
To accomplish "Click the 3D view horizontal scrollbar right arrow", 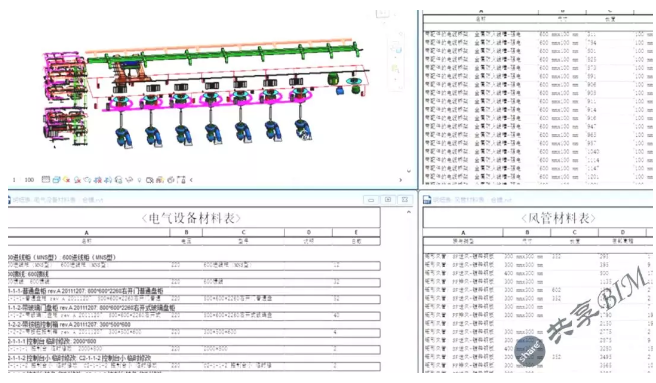I will (x=400, y=180).
